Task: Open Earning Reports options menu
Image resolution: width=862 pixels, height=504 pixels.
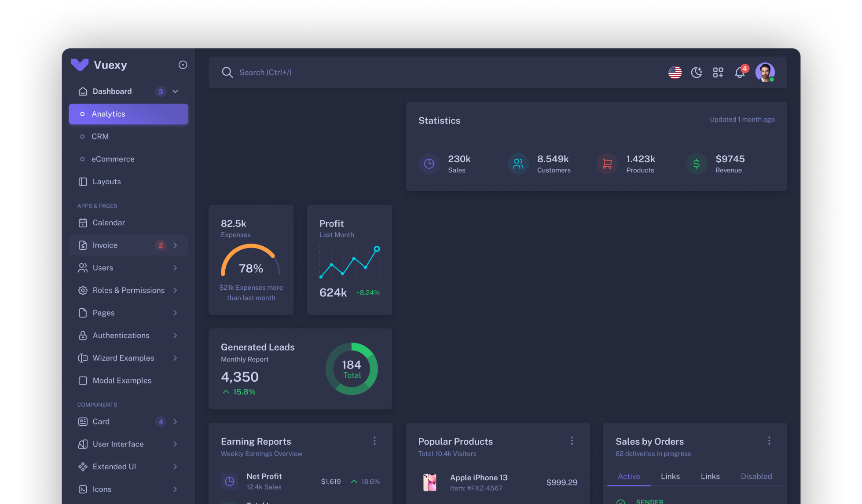Action: coord(374,441)
